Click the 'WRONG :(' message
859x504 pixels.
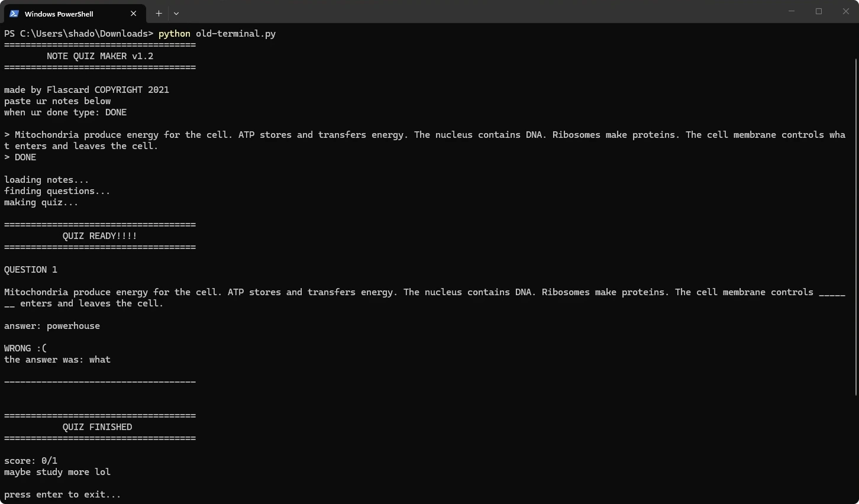pos(25,348)
